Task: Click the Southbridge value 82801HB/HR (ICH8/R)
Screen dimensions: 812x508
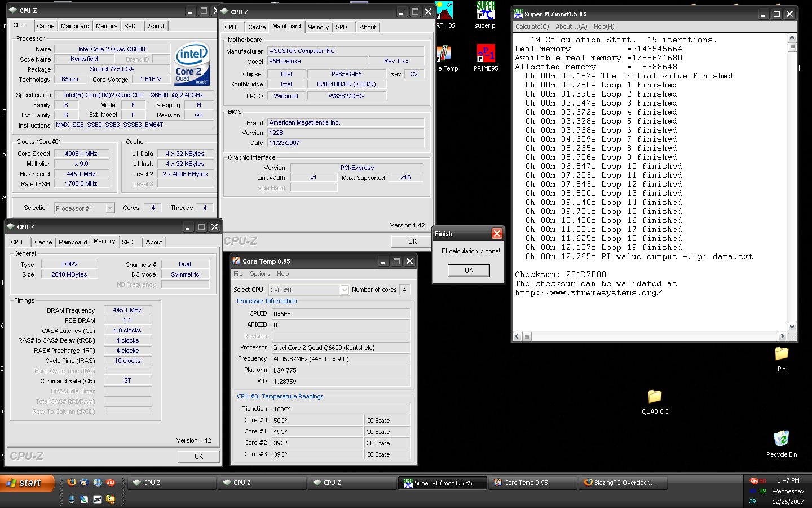Action: click(346, 84)
